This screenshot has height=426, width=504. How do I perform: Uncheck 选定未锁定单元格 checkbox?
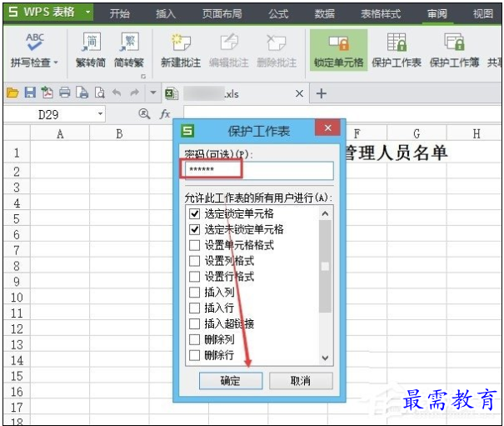[194, 229]
